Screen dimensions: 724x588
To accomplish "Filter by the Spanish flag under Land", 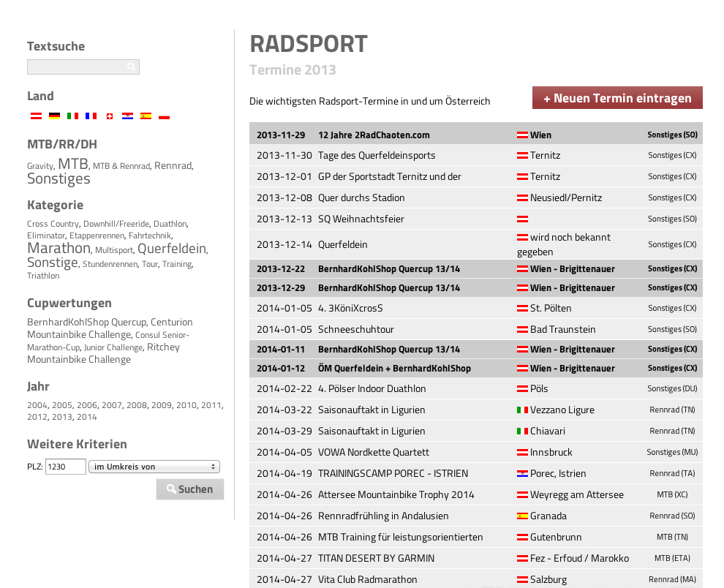I will click(146, 116).
